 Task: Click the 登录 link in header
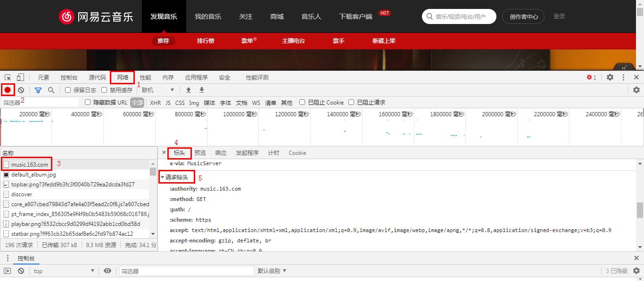click(x=559, y=16)
